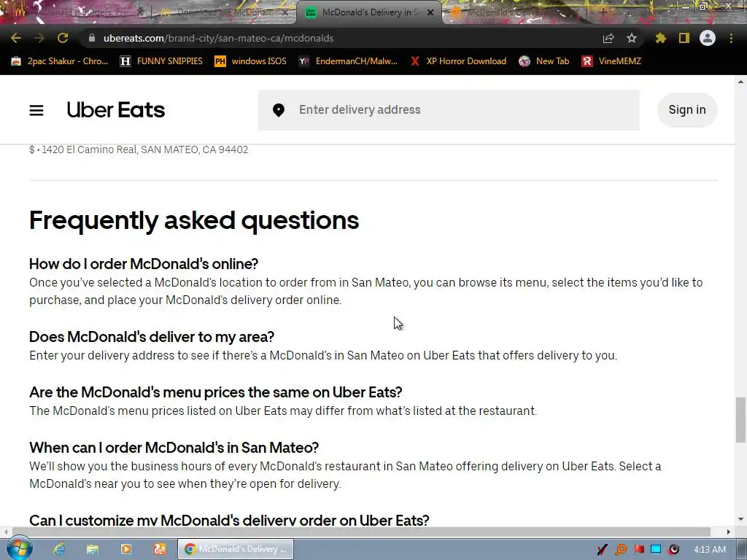Go back using the browser back arrow
This screenshot has height=560, width=747.
(x=16, y=38)
